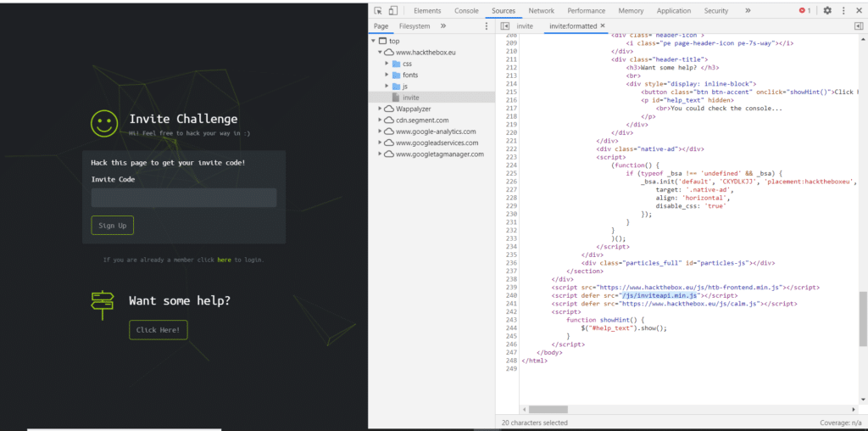Select the Page navigator tab

pyautogui.click(x=381, y=26)
